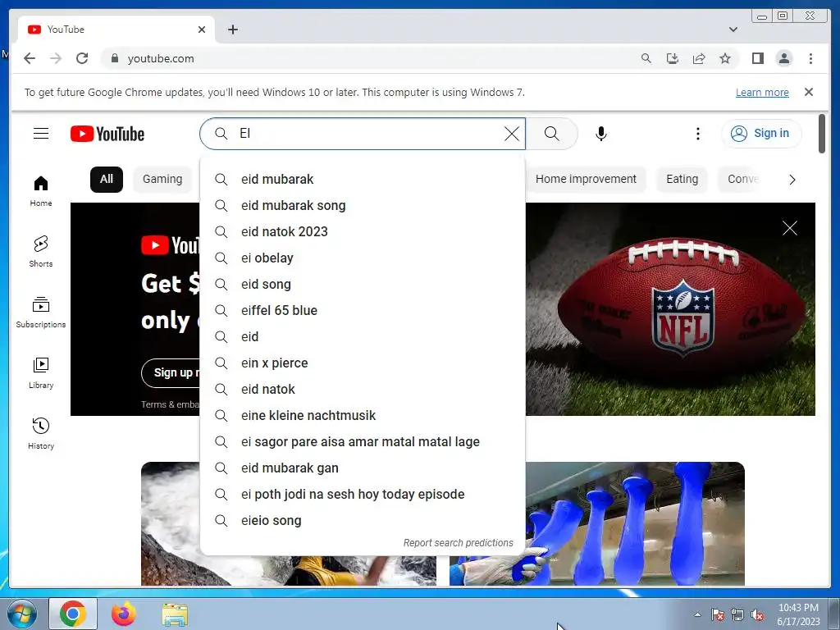Open Shorts in the sidebar

coord(41,251)
